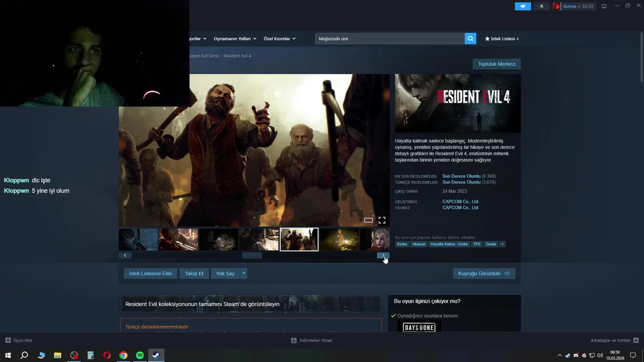
Task: Open the Hayatta Kalma - Korku tag
Action: coord(449,244)
